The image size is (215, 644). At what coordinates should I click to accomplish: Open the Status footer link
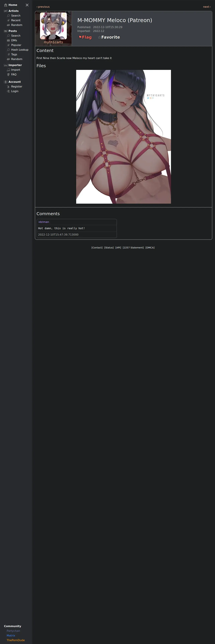(109, 248)
